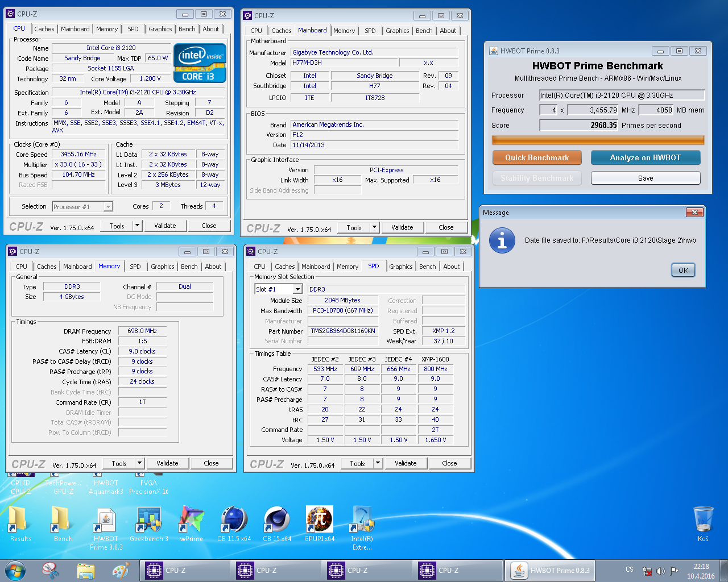Select Bench tab in Memory window
The width and height of the screenshot is (728, 582).
pos(189,267)
